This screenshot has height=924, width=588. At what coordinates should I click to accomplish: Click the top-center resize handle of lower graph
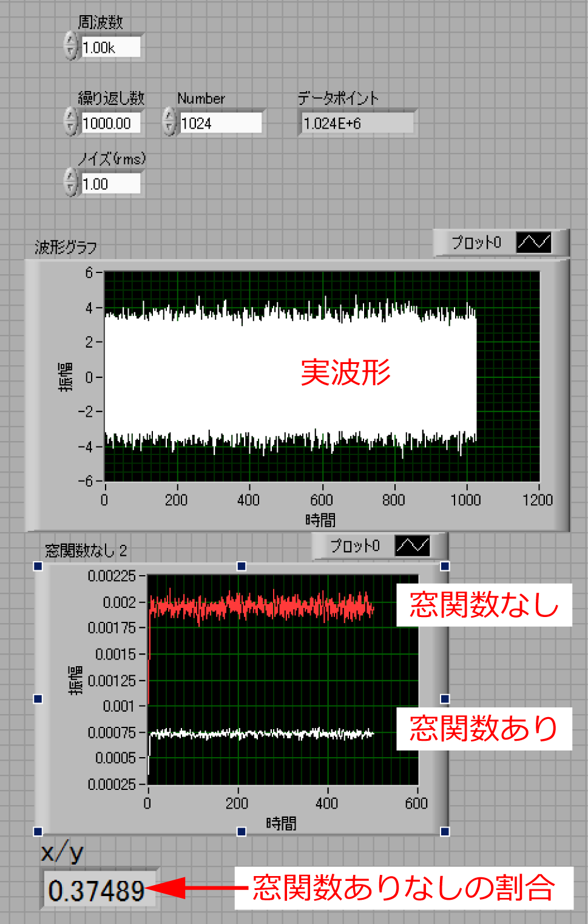tap(242, 566)
